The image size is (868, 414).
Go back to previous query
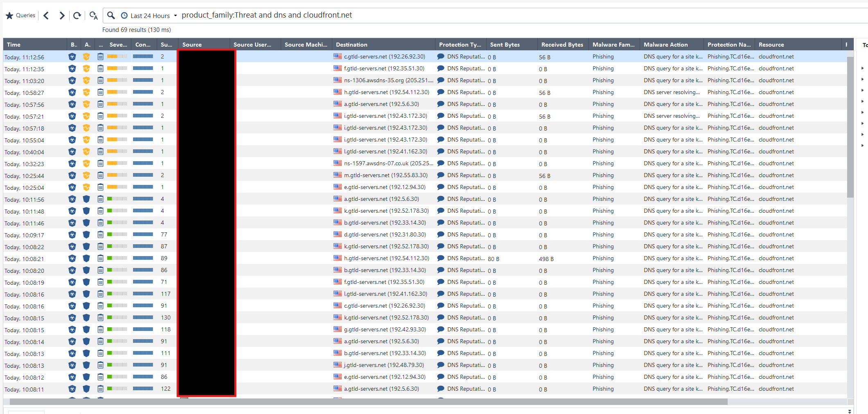coord(46,16)
